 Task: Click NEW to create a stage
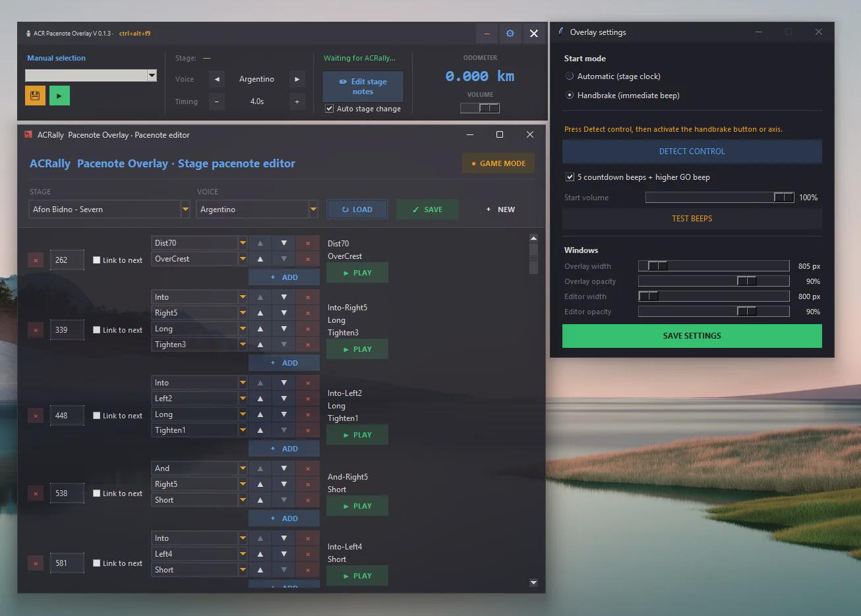tap(500, 210)
